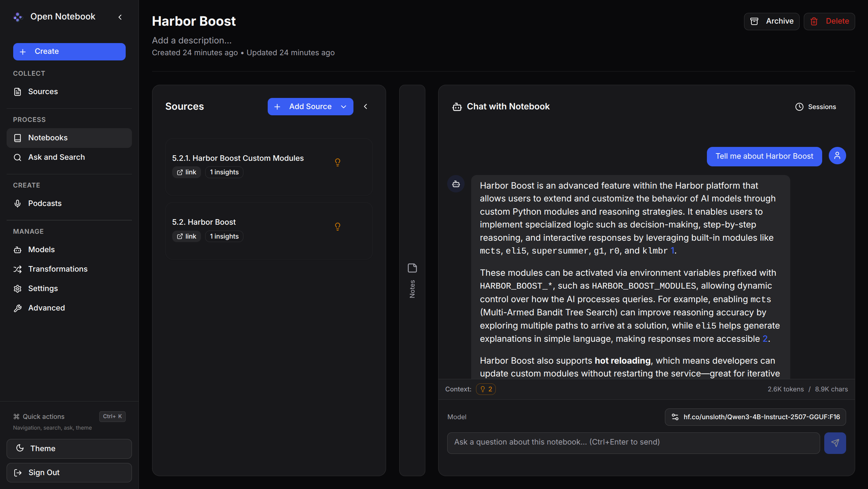Open the Notebooks section
The height and width of the screenshot is (489, 868).
(x=69, y=138)
